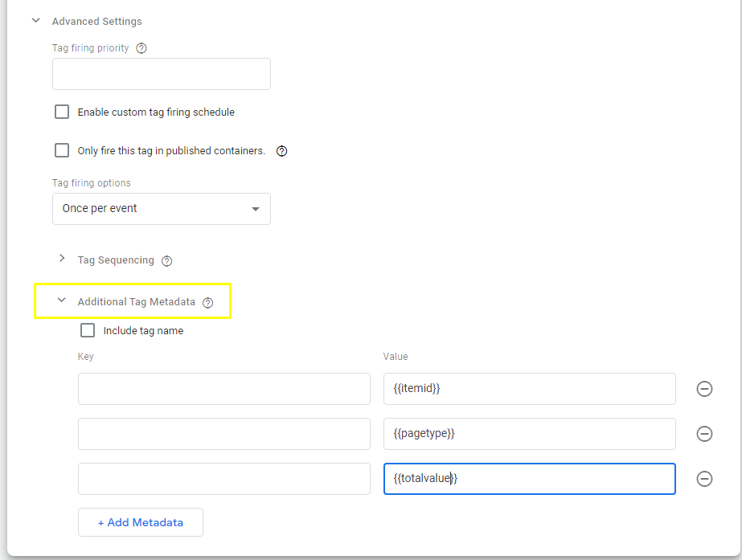This screenshot has width=742, height=560.
Task: Remove the {{itemid}} metadata row
Action: pyautogui.click(x=704, y=389)
